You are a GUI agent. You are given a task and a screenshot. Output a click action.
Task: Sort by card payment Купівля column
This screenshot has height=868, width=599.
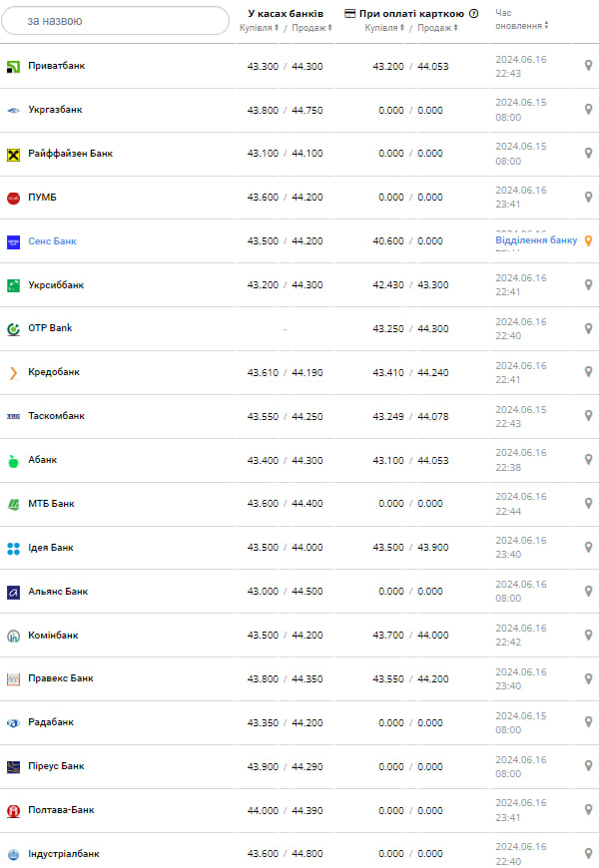click(384, 28)
